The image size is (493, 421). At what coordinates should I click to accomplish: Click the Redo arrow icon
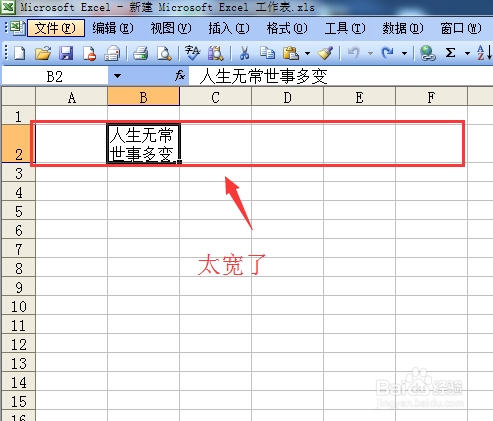(388, 53)
